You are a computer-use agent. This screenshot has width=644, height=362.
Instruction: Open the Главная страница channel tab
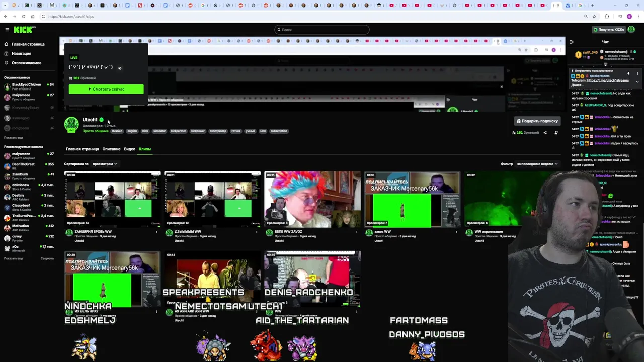pos(83,149)
